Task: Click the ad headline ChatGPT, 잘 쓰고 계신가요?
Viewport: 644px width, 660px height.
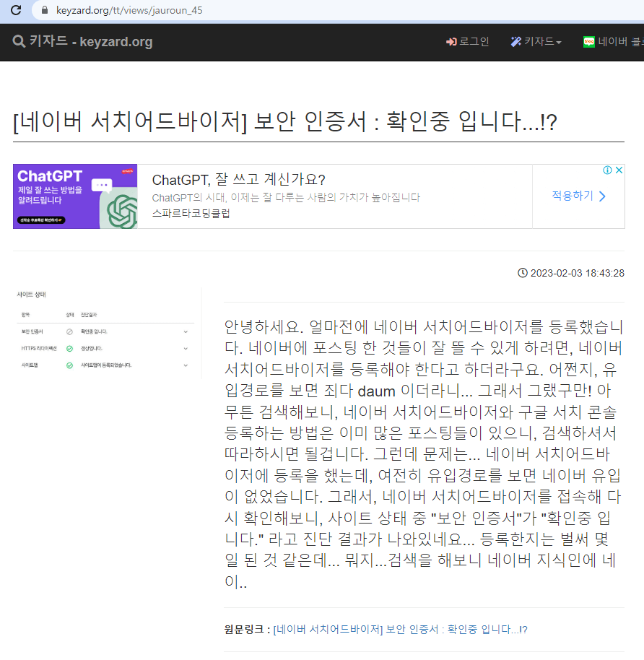Action: click(238, 180)
